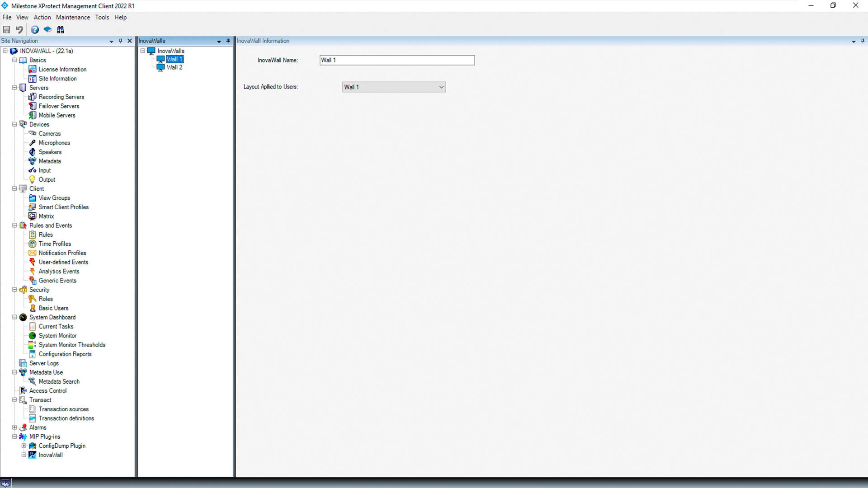This screenshot has height=488, width=868.
Task: Click the Roles key icon
Action: [33, 299]
